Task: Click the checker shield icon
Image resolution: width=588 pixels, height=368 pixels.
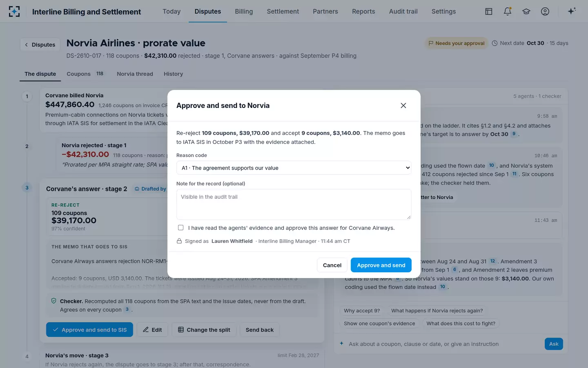Action: (53, 301)
